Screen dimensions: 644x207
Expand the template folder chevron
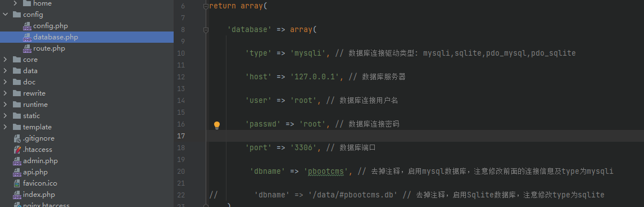[6, 127]
